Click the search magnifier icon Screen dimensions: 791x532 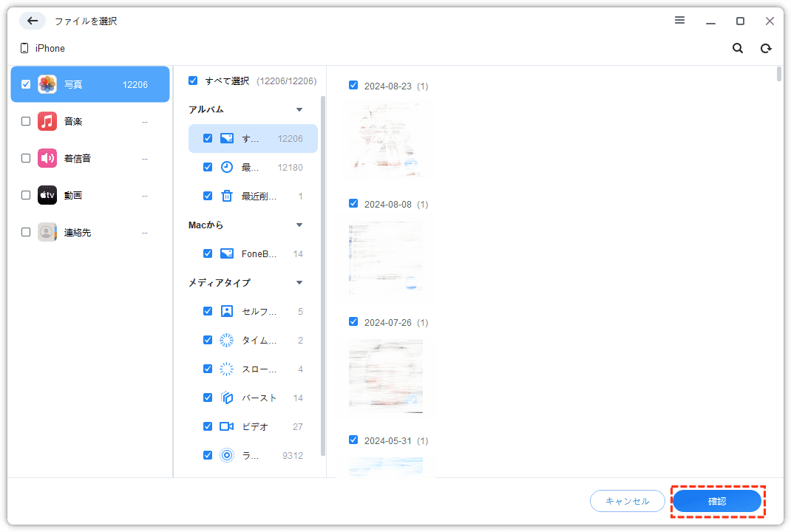(x=737, y=48)
